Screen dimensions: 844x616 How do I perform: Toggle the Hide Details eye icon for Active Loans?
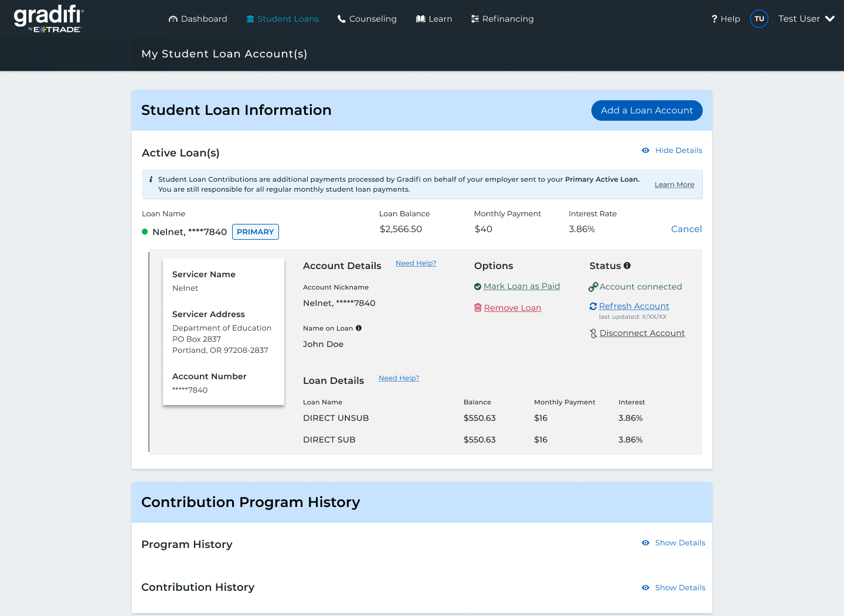point(645,151)
